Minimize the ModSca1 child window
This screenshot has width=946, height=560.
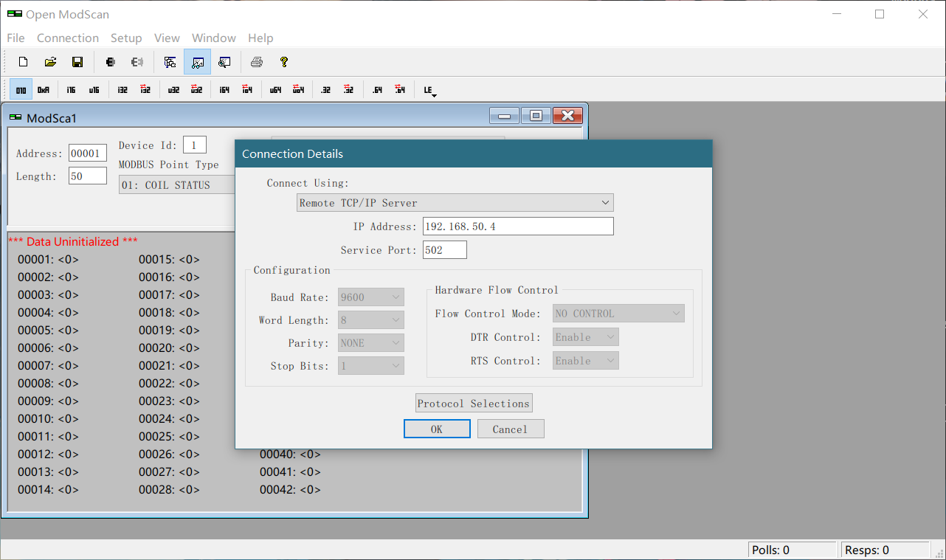click(505, 116)
